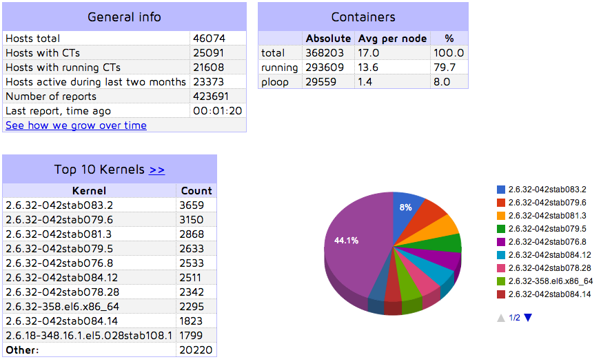The image size is (601, 364).
Task: Open 'See how we grow over time' link
Action: 76,125
